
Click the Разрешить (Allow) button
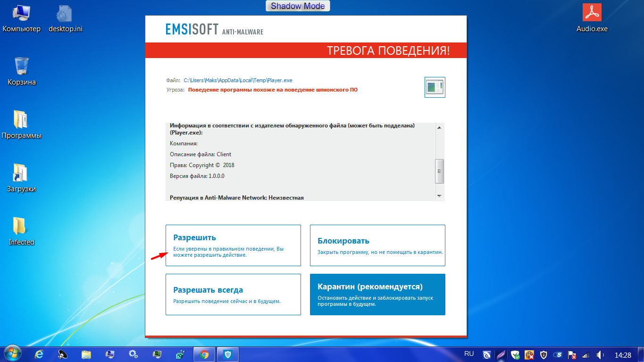point(233,245)
